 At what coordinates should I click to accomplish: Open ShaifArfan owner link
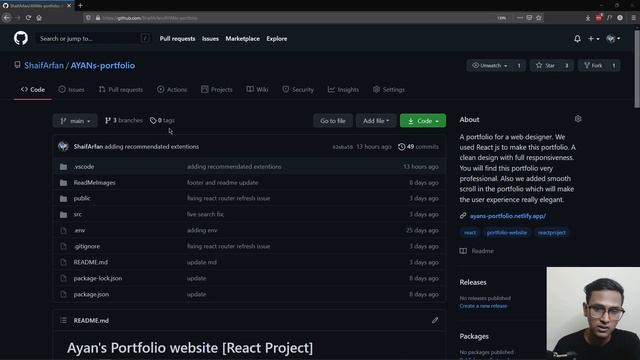44,65
